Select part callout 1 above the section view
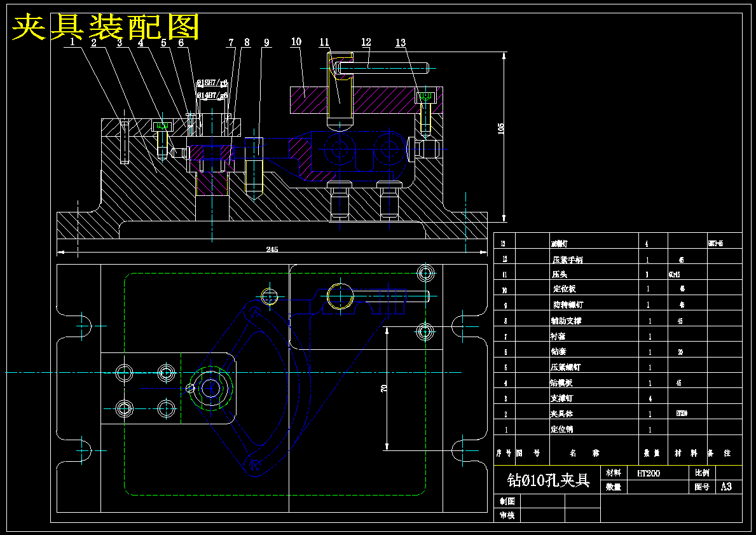The height and width of the screenshot is (535, 756). [x=72, y=43]
